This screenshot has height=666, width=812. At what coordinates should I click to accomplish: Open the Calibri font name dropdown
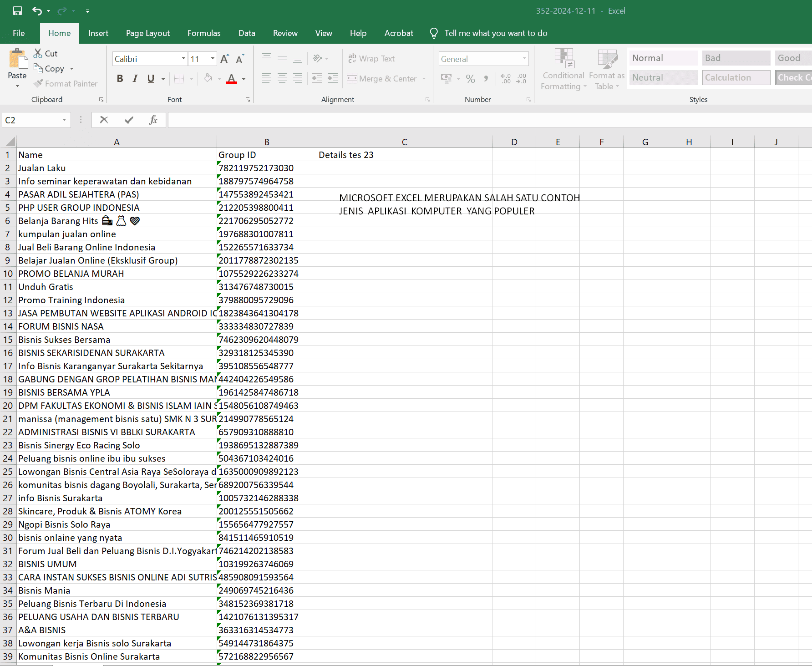183,59
